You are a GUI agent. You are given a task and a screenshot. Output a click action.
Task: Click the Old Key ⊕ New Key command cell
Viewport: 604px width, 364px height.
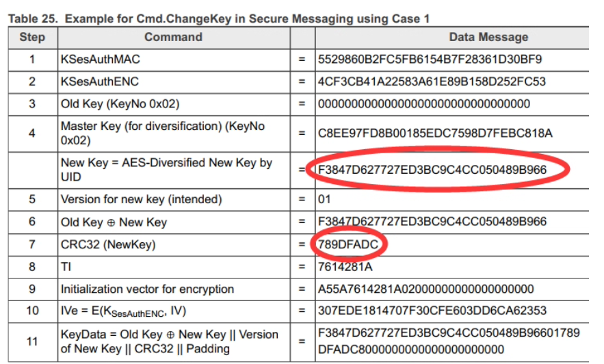tap(114, 222)
